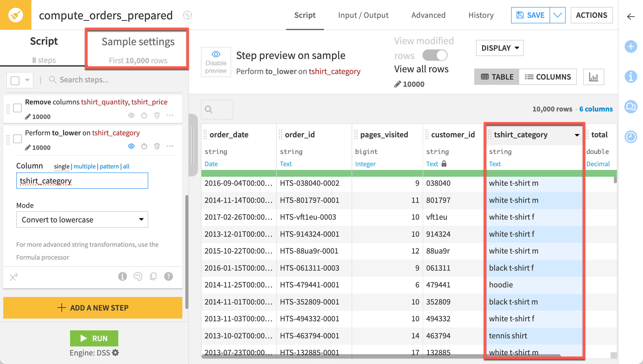Delete the to_lower step with trash icon
Screen dimensions: 643x364
tap(157, 146)
